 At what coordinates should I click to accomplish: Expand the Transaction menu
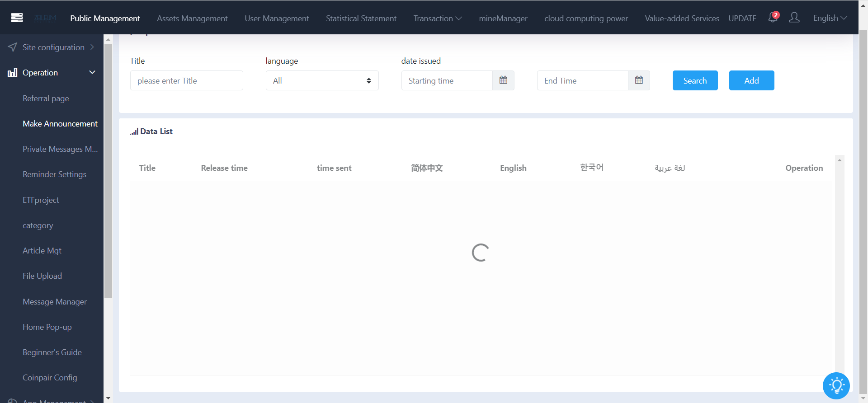438,18
